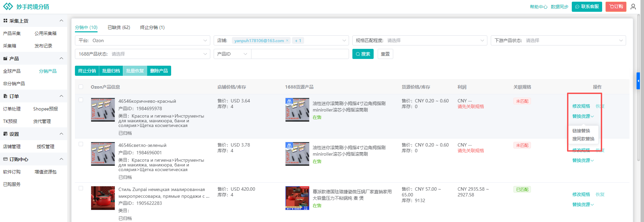Click the 联系客服 chat button
Image resolution: width=644 pixels, height=222 pixels.
point(587,7)
